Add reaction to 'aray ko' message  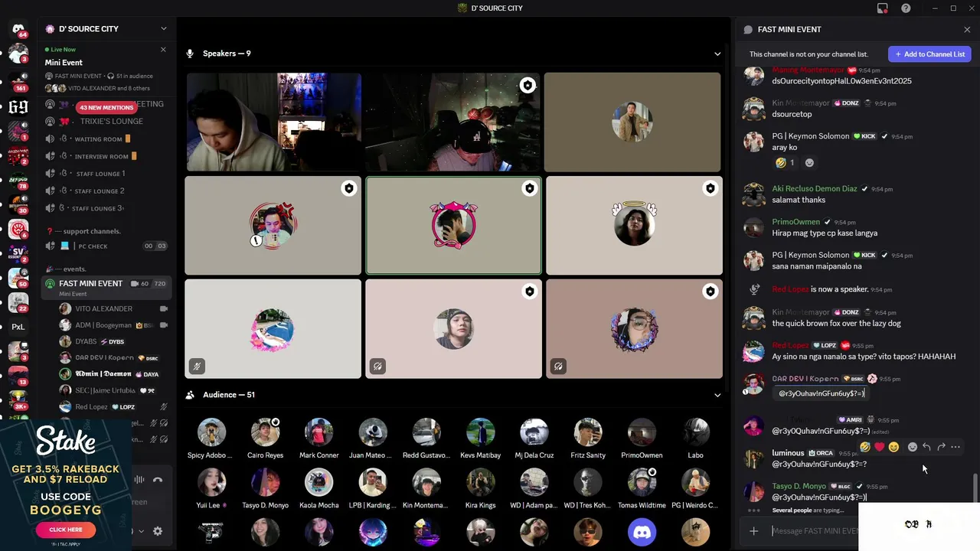click(809, 162)
